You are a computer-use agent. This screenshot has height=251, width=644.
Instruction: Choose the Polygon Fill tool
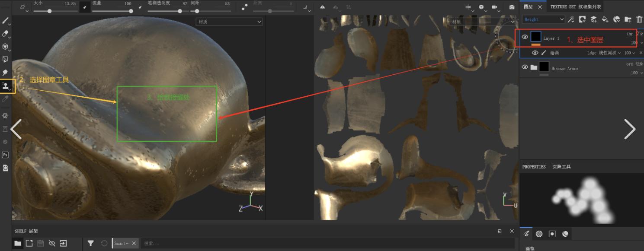pyautogui.click(x=5, y=60)
